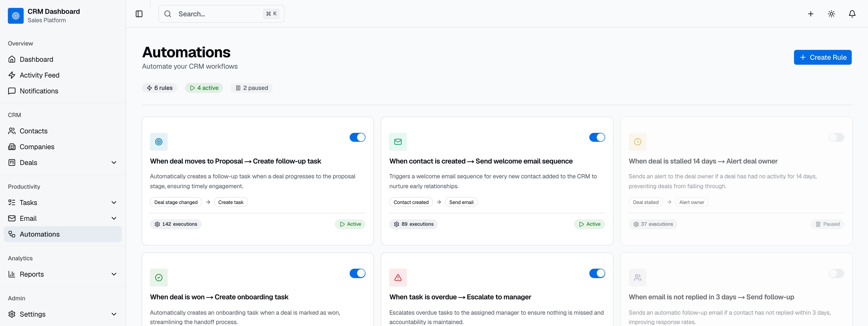Open notifications bell icon
This screenshot has width=868, height=326.
(x=852, y=14)
